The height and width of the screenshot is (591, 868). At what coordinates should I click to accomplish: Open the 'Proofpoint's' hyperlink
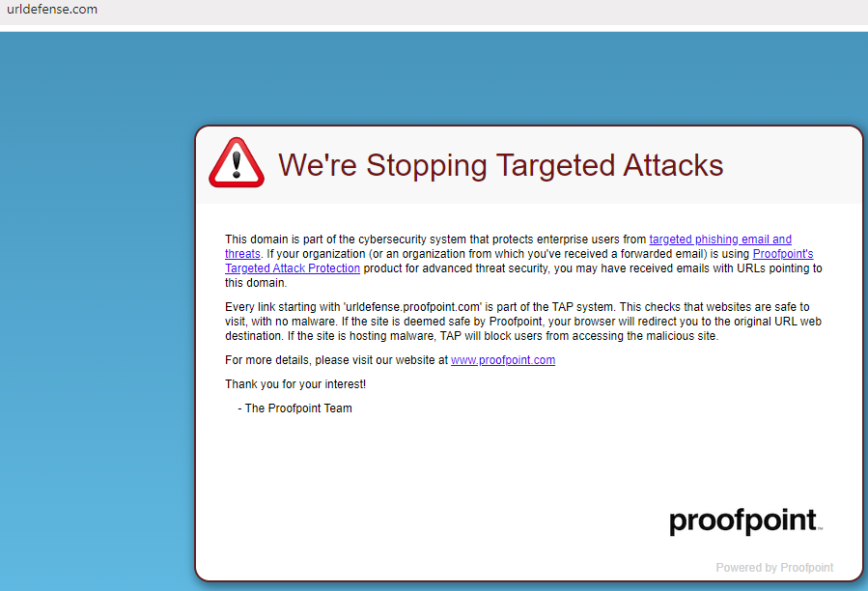coord(783,254)
